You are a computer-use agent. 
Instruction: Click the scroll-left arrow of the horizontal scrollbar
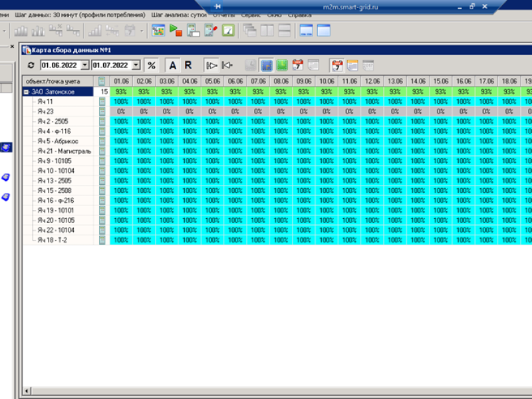[27, 391]
